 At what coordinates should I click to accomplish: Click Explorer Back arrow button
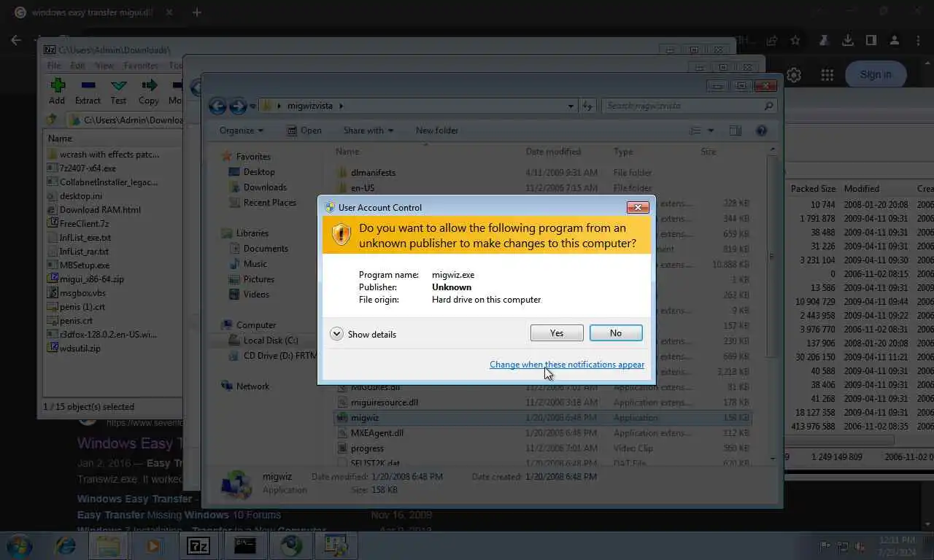click(x=217, y=106)
